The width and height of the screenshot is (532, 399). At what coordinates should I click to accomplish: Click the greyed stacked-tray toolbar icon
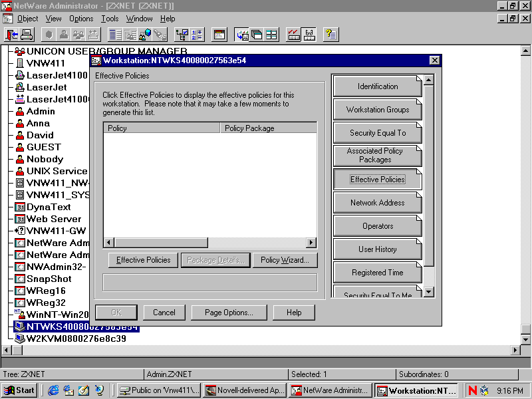click(x=93, y=35)
